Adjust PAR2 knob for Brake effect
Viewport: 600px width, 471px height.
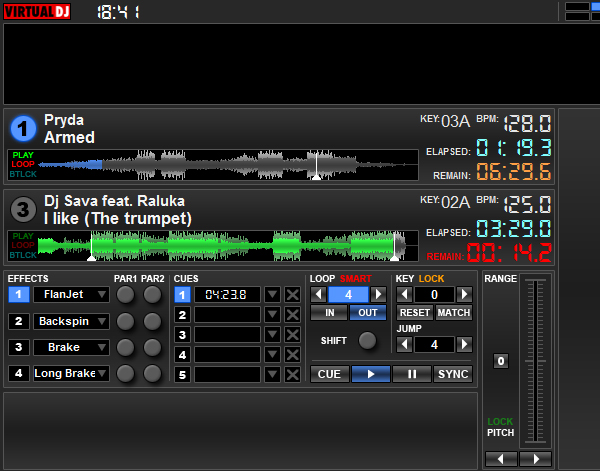152,347
